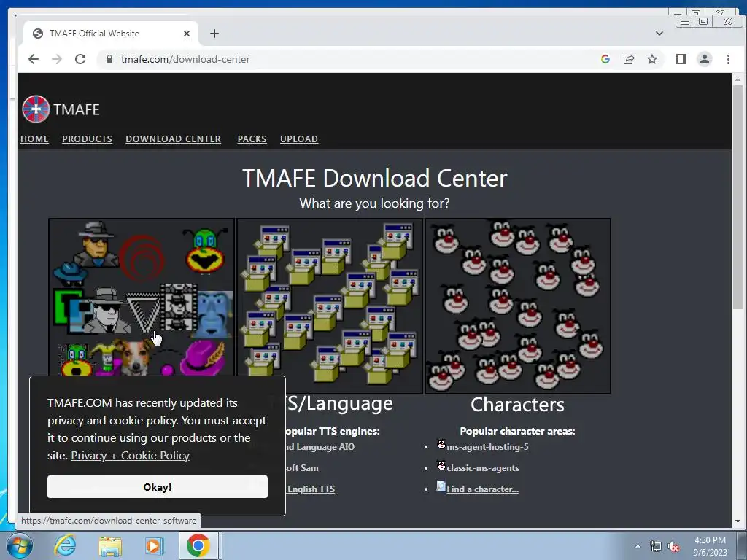Click the padlock site info icon
Screen dimensions: 747x560
(109, 59)
